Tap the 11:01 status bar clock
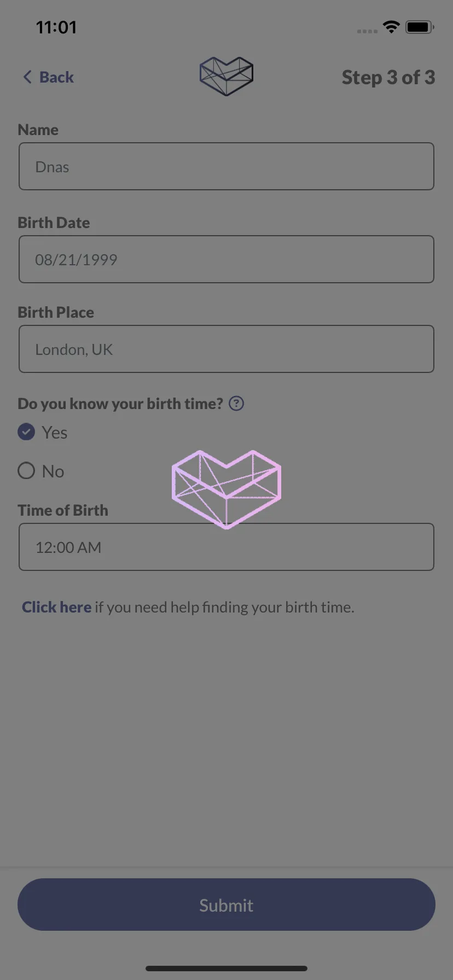Screen dimensions: 453x980 click(x=56, y=27)
